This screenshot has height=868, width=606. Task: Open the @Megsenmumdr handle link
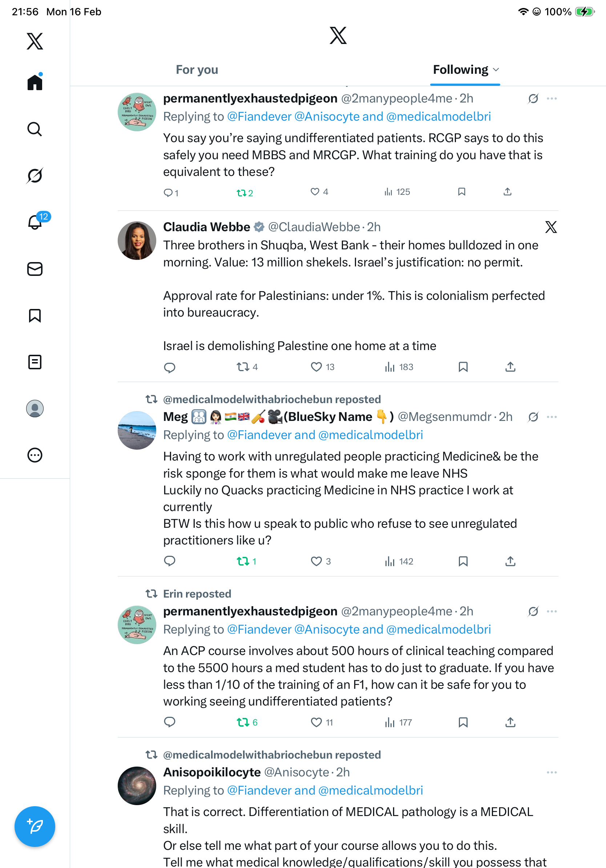[x=445, y=417]
